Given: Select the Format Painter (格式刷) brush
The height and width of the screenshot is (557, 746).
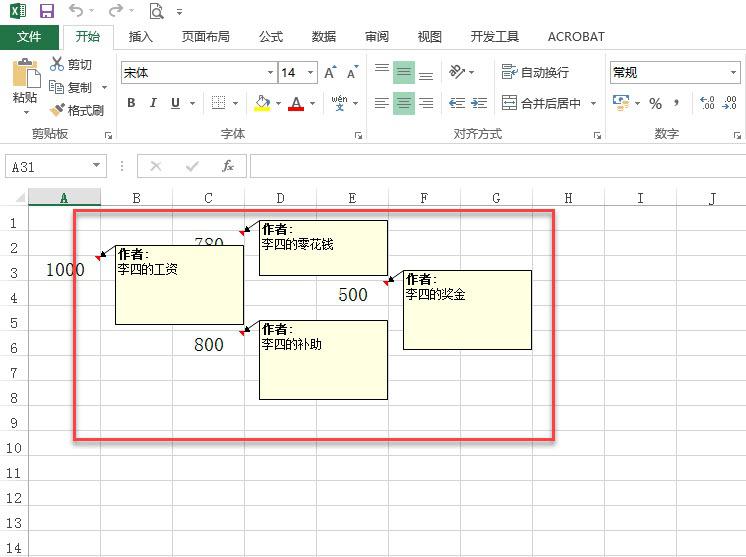Looking at the screenshot, I should (57, 110).
